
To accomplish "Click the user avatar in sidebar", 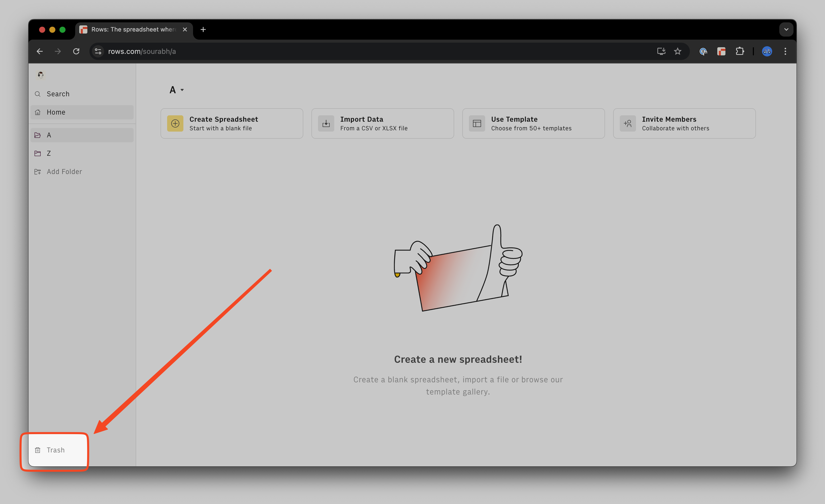I will pyautogui.click(x=41, y=75).
